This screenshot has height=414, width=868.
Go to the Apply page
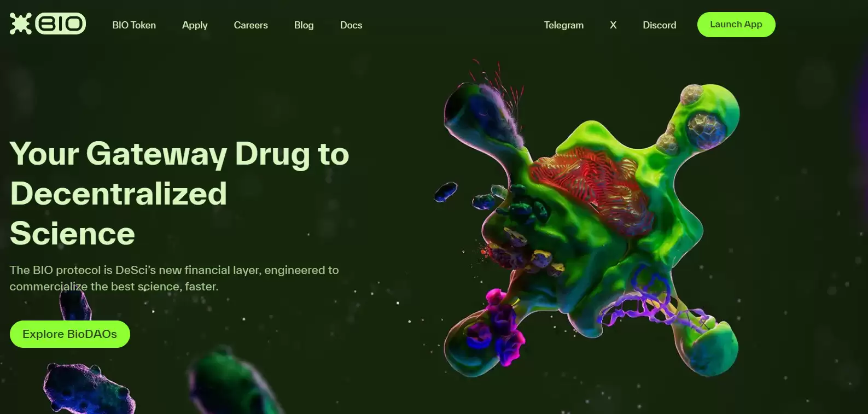[x=195, y=25]
